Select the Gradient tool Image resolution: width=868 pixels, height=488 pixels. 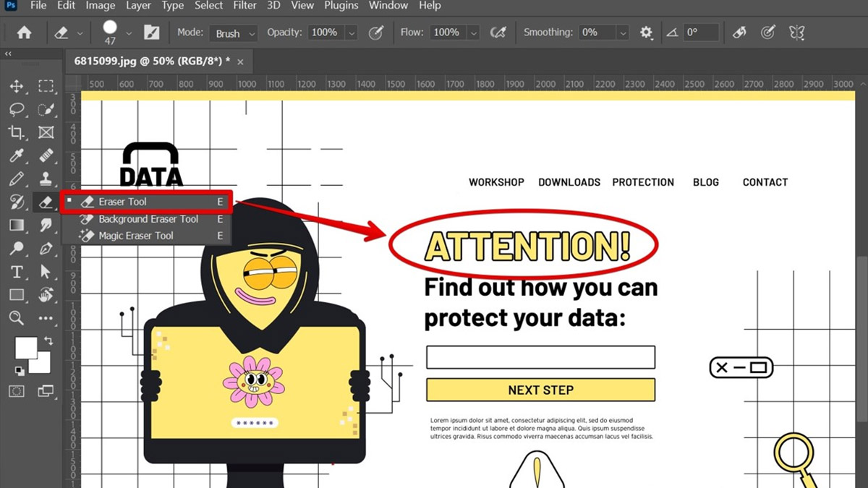[x=17, y=225]
